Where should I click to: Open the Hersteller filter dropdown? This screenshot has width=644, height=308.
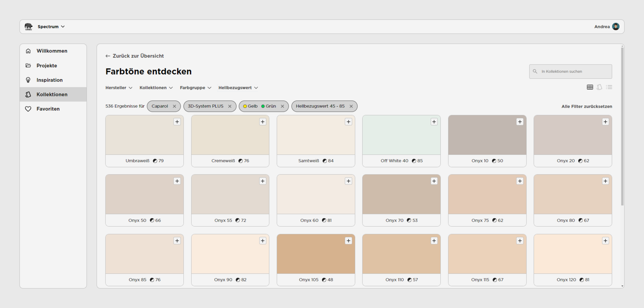[x=119, y=87]
